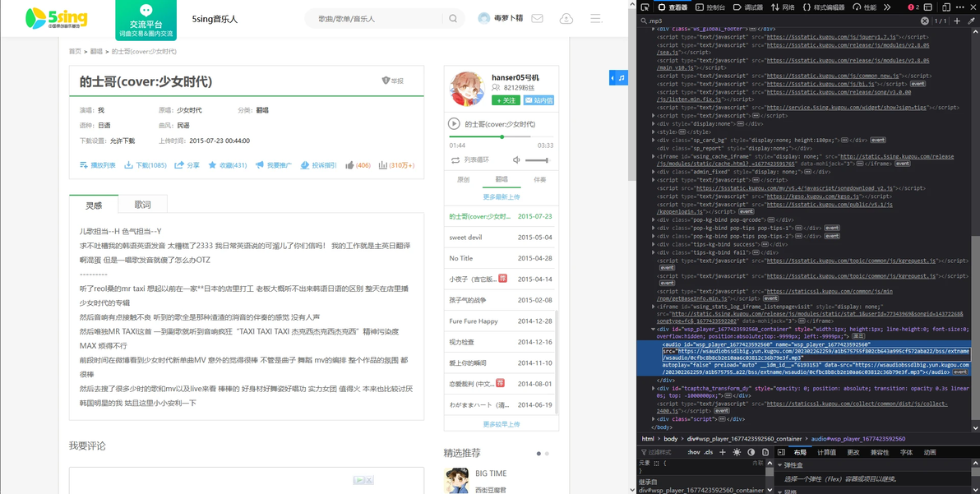
Task: Click the search magnifier in the 5sing header
Action: (x=453, y=19)
